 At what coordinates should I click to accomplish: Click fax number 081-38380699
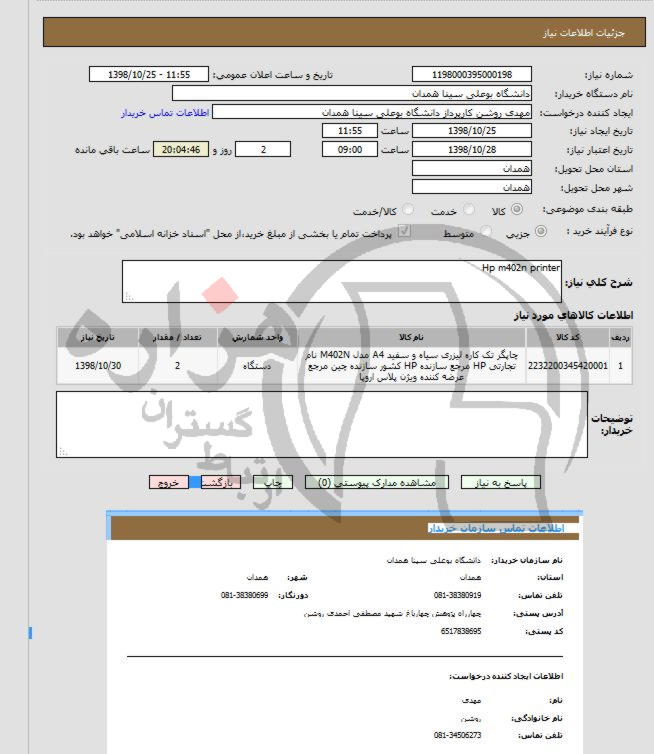click(244, 595)
